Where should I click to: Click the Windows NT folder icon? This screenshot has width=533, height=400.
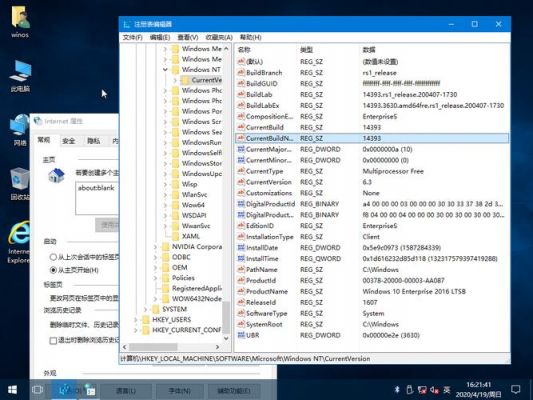point(175,69)
